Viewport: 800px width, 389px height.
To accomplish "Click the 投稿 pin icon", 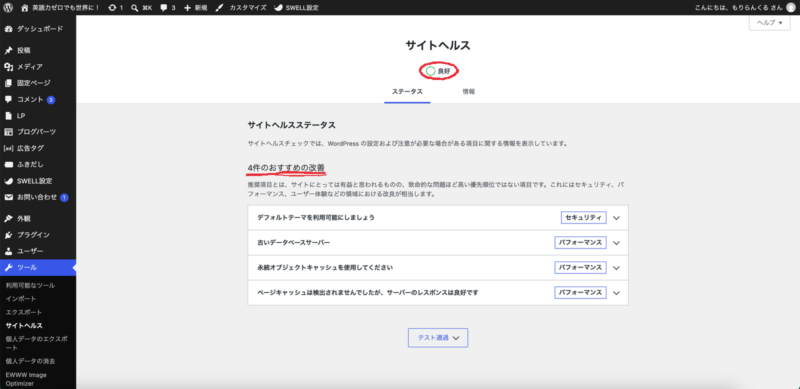I will (8, 51).
